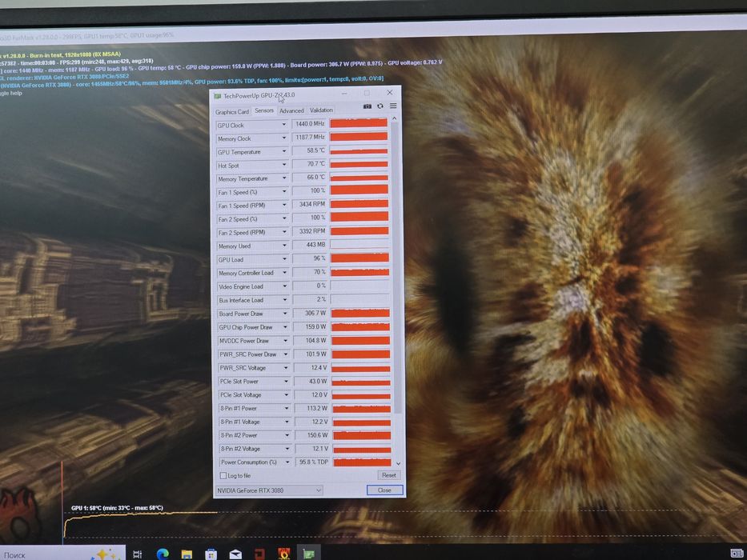747x560 pixels.
Task: Click the GPU-Z vertical scrollbar thumb
Action: coord(396,266)
